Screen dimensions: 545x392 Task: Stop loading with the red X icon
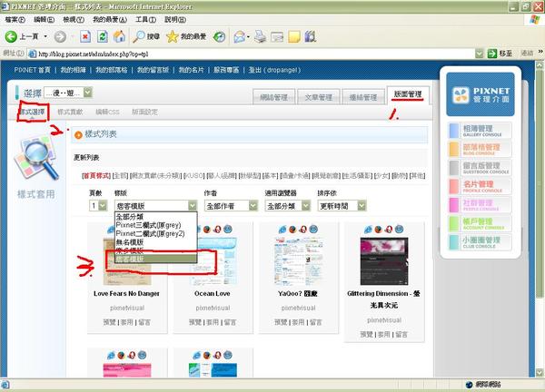pyautogui.click(x=85, y=36)
